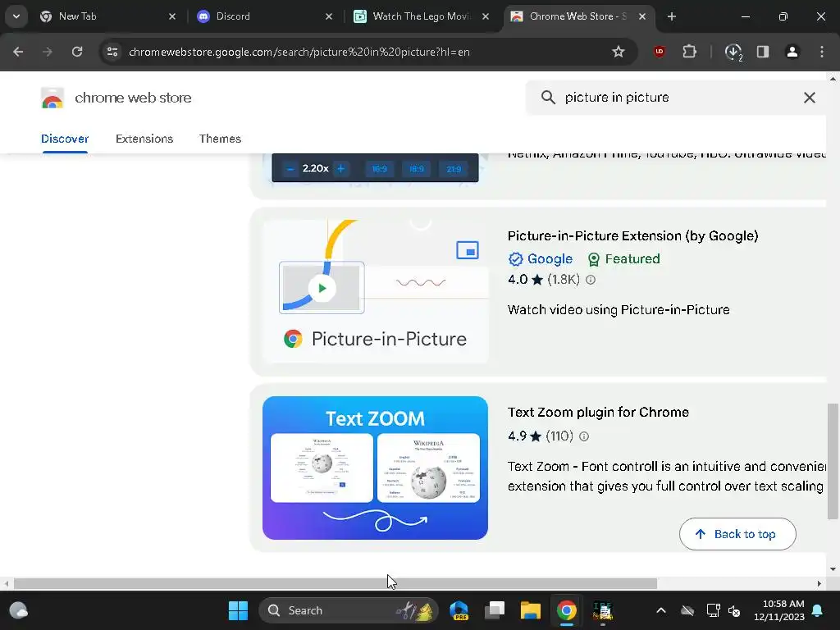Open a new browser tab with plus button
The height and width of the screenshot is (630, 840).
pos(671,16)
